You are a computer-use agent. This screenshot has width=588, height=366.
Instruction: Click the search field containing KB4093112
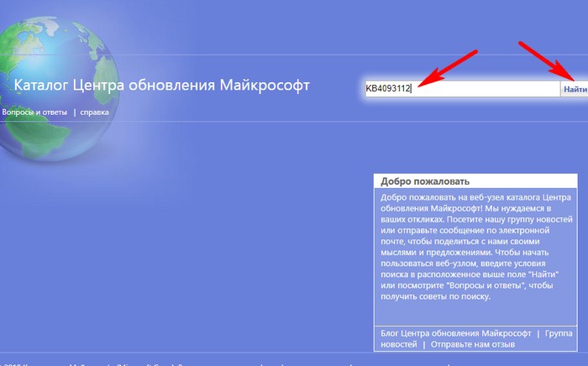(x=463, y=89)
